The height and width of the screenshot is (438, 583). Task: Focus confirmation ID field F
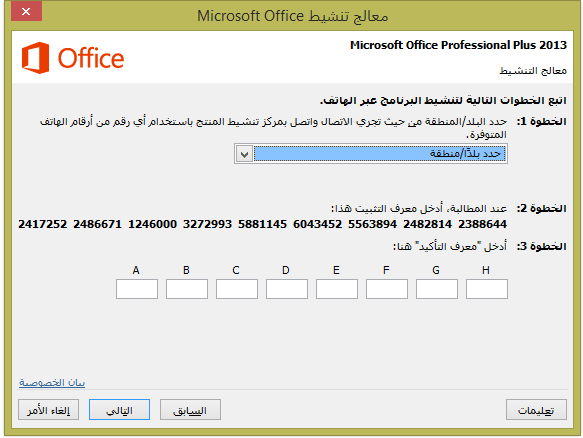pos(387,289)
